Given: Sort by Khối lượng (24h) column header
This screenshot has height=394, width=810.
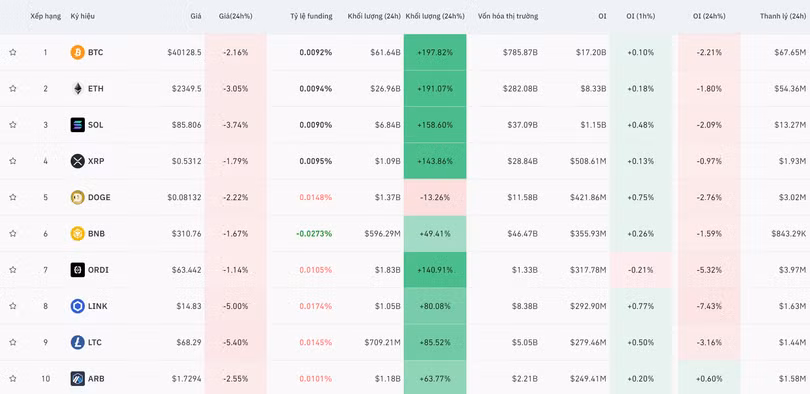Looking at the screenshot, I should pyautogui.click(x=374, y=16).
